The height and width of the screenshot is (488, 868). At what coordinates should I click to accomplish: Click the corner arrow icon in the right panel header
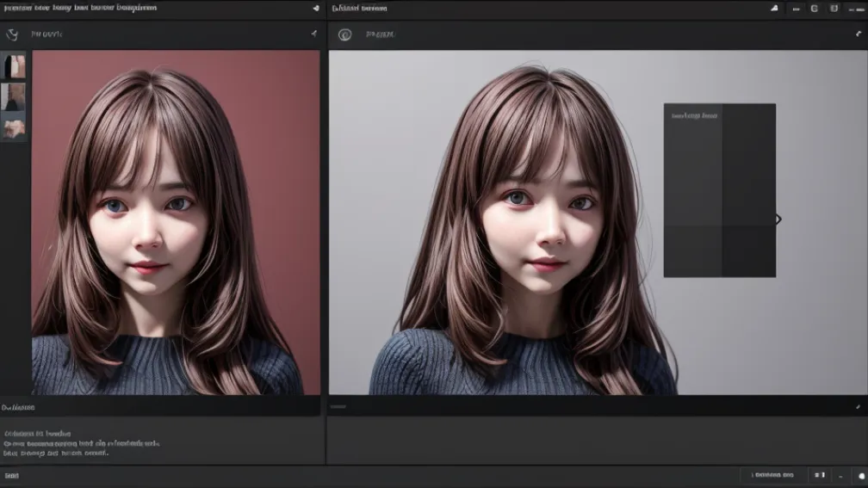[x=859, y=34]
